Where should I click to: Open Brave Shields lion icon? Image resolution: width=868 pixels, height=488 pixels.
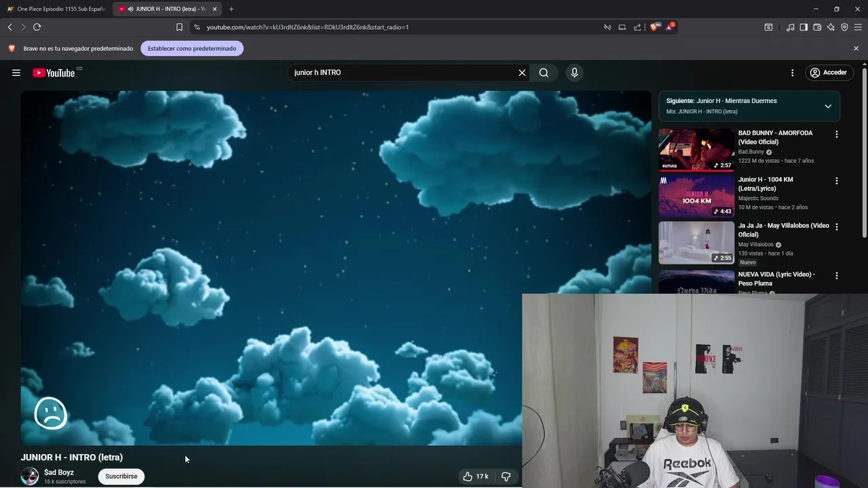654,27
